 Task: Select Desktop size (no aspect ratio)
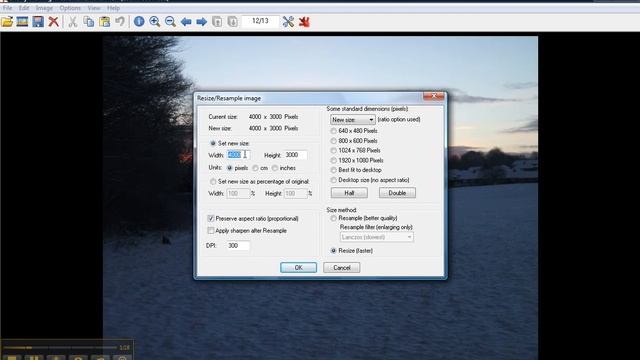pyautogui.click(x=333, y=180)
